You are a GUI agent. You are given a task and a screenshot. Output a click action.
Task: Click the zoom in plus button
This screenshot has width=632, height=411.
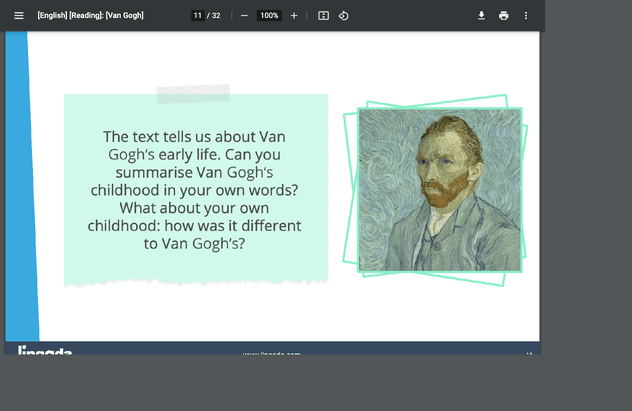click(x=293, y=16)
